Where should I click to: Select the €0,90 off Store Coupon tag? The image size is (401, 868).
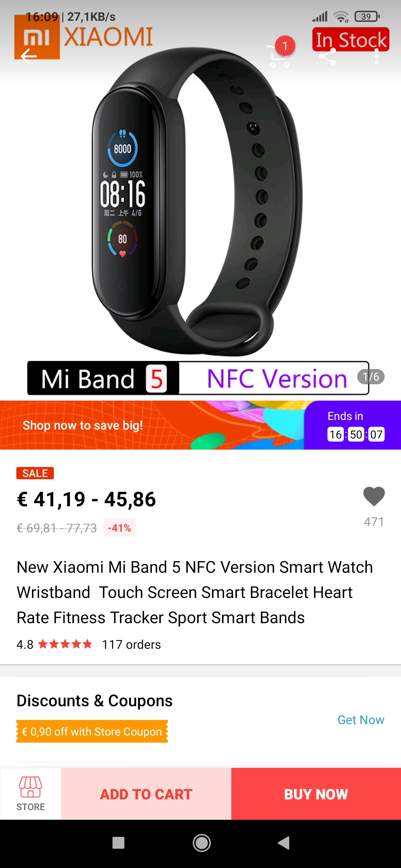(92, 731)
